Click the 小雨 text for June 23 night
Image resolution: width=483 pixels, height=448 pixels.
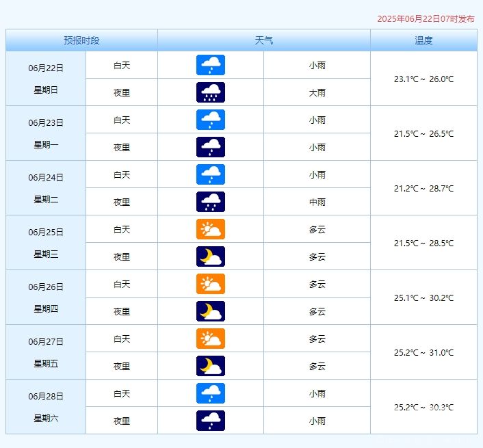[317, 148]
